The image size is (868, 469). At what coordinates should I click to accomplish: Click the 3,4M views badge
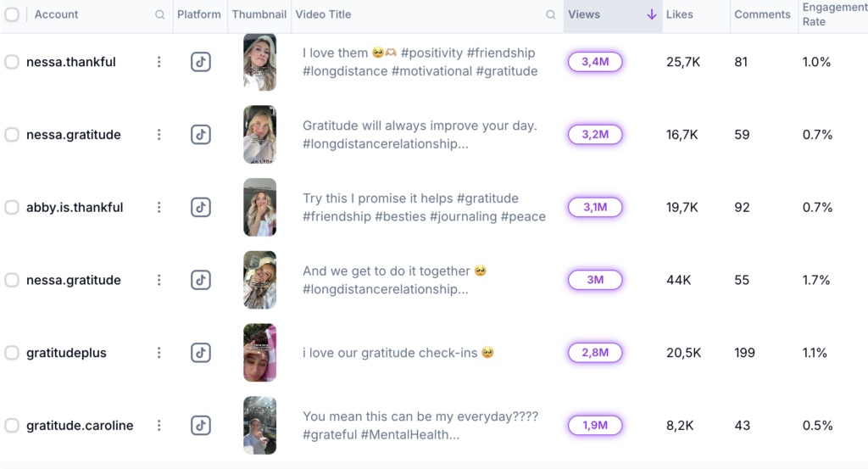[x=595, y=62]
